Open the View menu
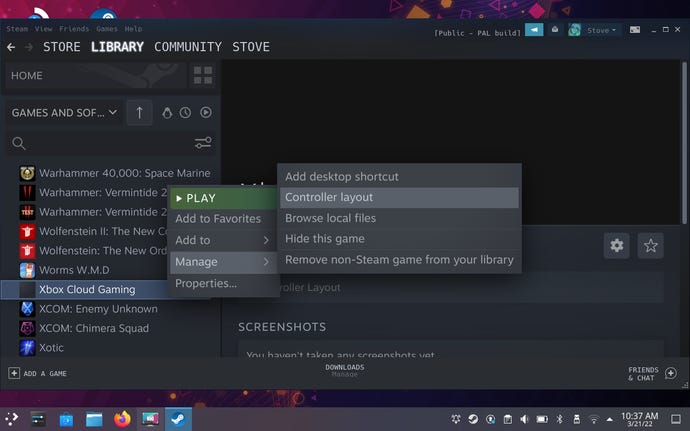This screenshot has width=690, height=431. click(44, 29)
